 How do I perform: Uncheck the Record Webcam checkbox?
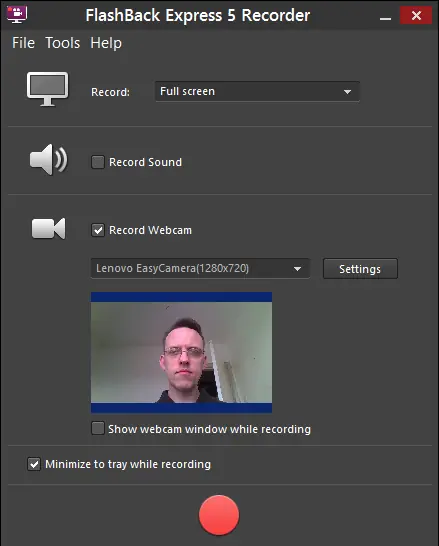[x=98, y=230]
